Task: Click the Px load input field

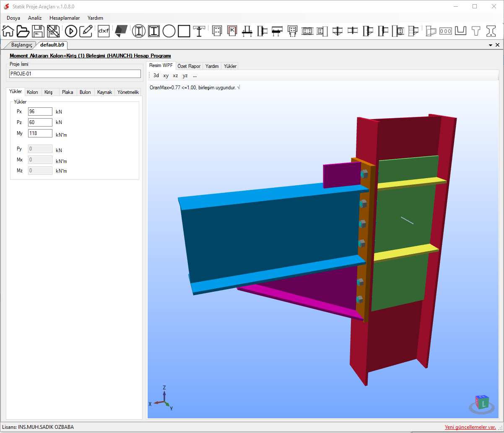Action: pos(40,111)
